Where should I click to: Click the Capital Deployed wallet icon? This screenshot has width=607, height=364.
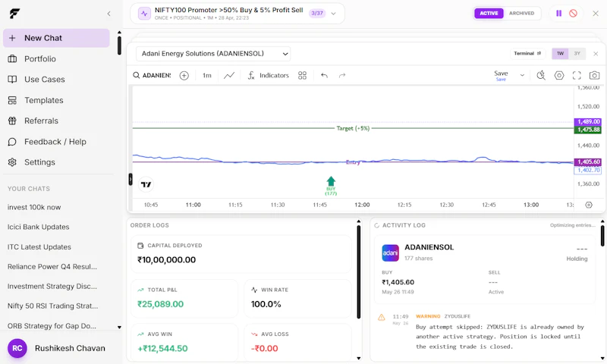[x=140, y=246]
